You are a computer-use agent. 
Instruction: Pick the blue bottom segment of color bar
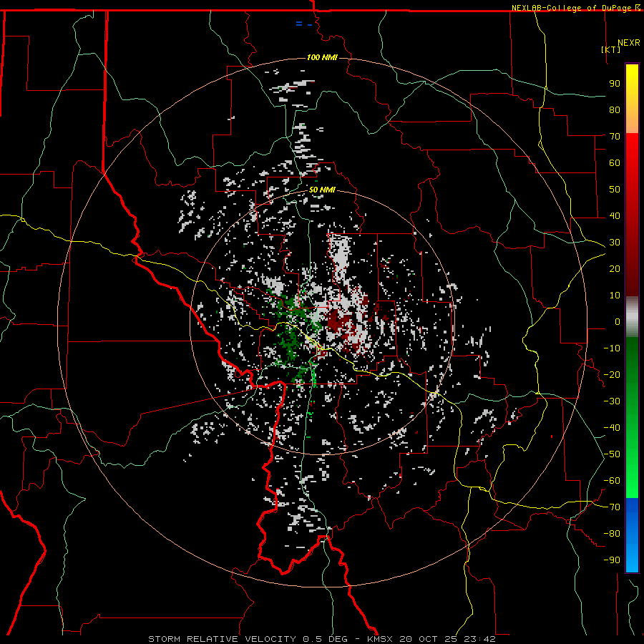632,535
